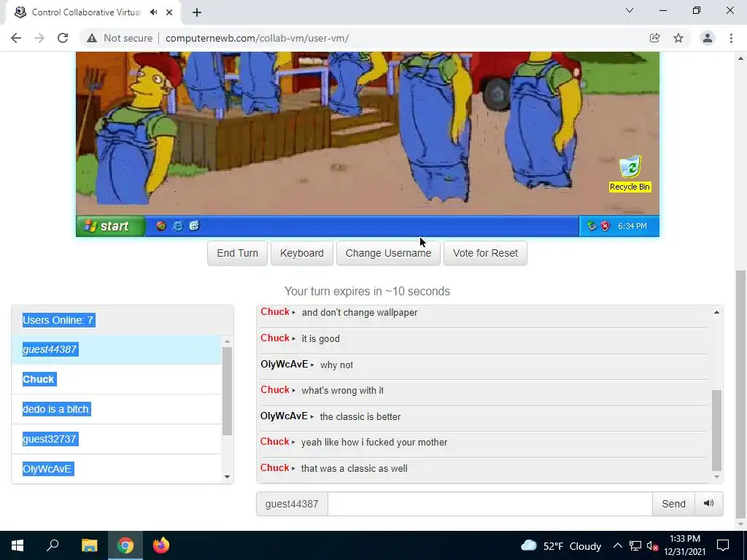The width and height of the screenshot is (747, 560).
Task: Mute the tab via its speaker icon
Action: [x=153, y=12]
